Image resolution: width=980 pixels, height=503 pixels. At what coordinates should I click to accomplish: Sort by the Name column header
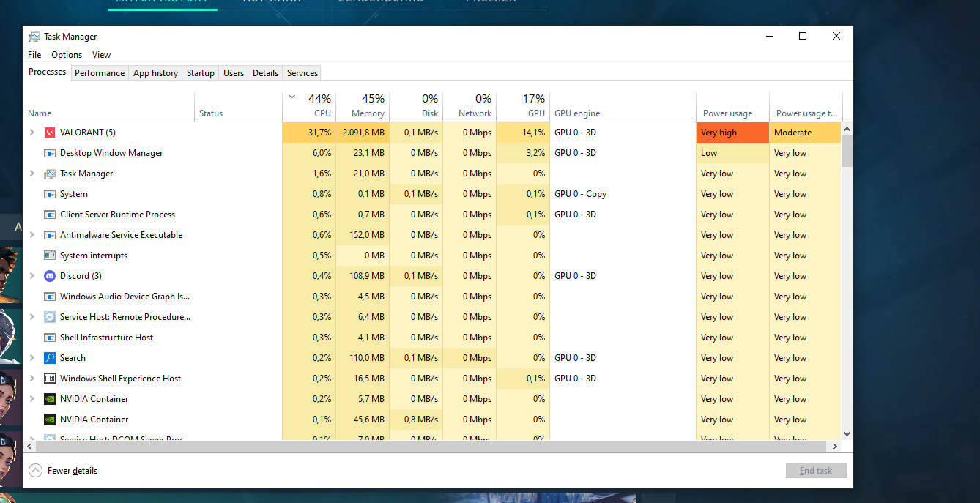(x=108, y=106)
